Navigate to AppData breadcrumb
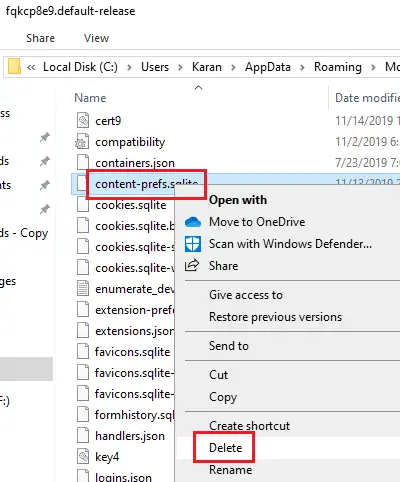The width and height of the screenshot is (400, 482). tap(268, 67)
